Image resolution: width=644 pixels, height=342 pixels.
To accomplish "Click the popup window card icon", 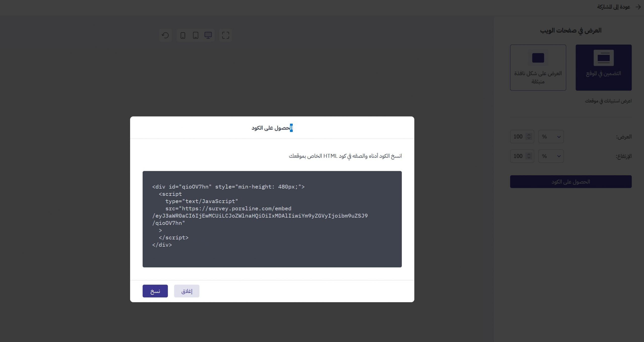I will click(538, 58).
